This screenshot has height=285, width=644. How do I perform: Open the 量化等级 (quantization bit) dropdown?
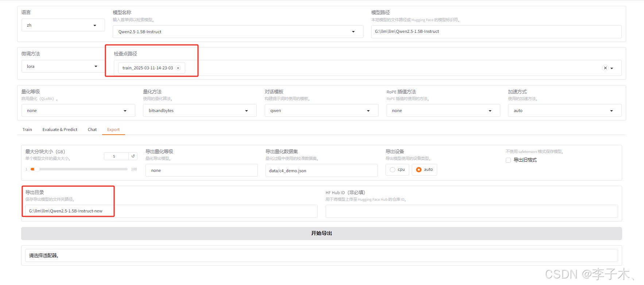(78, 111)
